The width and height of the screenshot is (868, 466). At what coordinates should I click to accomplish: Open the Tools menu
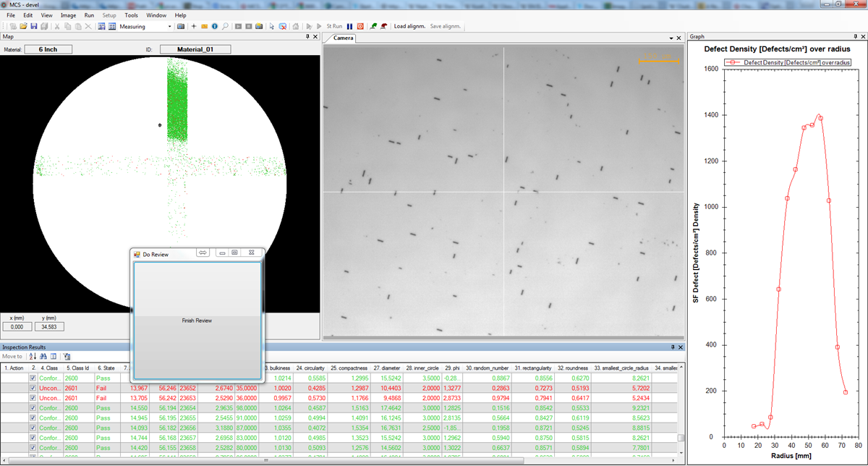click(x=131, y=15)
